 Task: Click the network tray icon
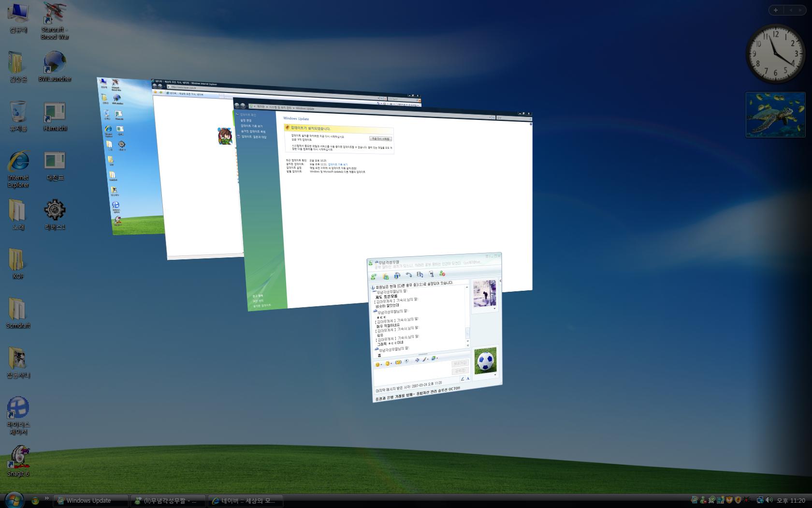pos(760,500)
